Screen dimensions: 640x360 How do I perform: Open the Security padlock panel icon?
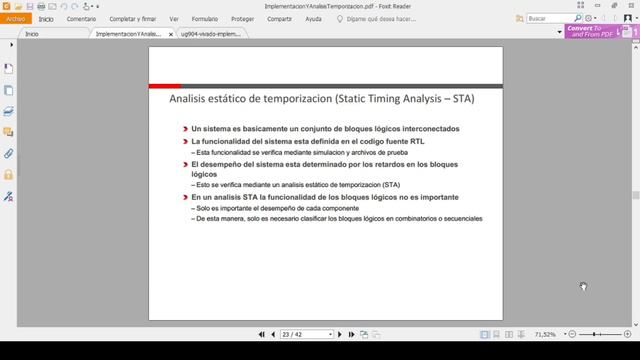click(8, 175)
